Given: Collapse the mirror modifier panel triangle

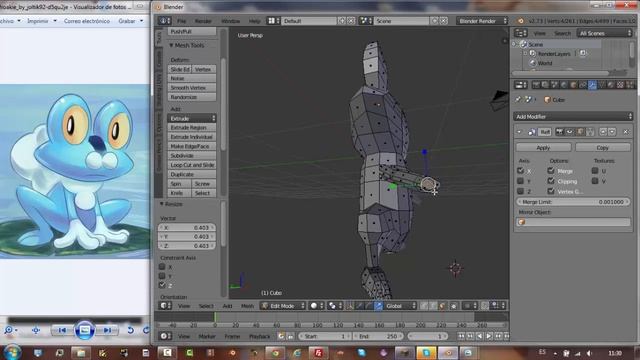Looking at the screenshot, I should point(520,132).
